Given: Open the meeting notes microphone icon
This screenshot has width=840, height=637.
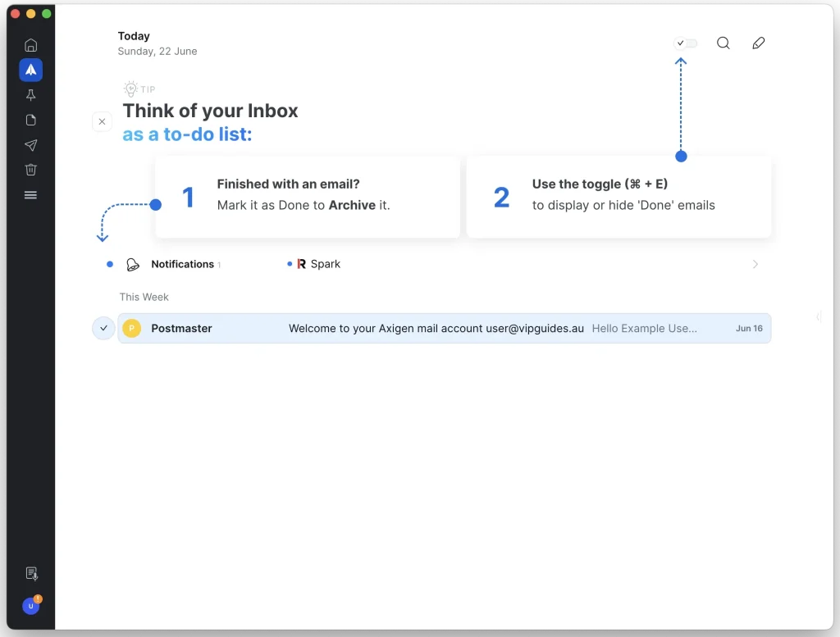Looking at the screenshot, I should [31, 573].
